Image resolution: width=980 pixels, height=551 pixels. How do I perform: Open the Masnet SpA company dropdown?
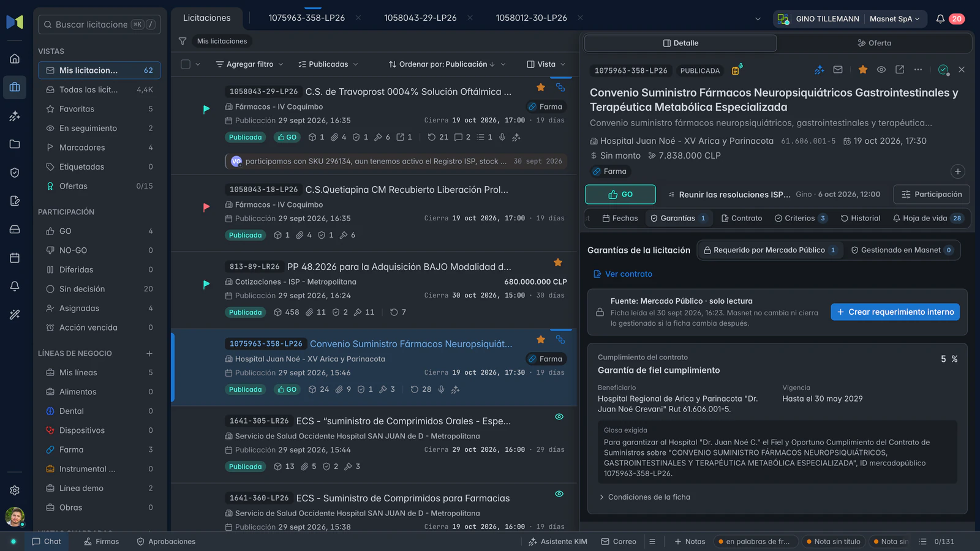pos(894,19)
